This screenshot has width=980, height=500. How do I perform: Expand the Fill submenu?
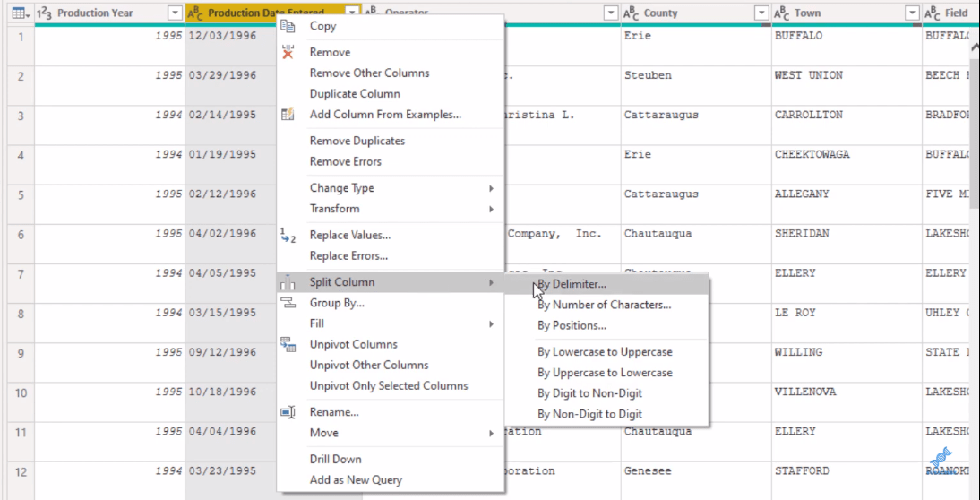391,323
